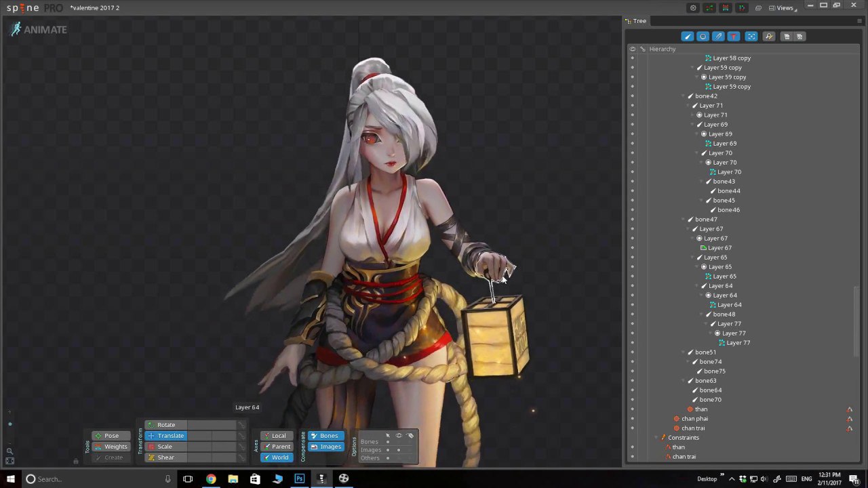Open File Explorer from the taskbar
This screenshot has width=868, height=488.
pos(233,479)
